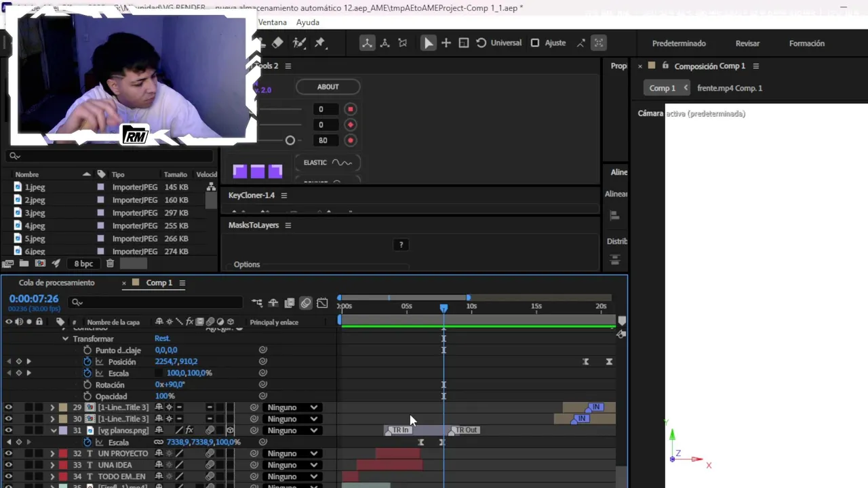This screenshot has height=488, width=868.
Task: Create a new folder in project panel
Action: pos(24,264)
